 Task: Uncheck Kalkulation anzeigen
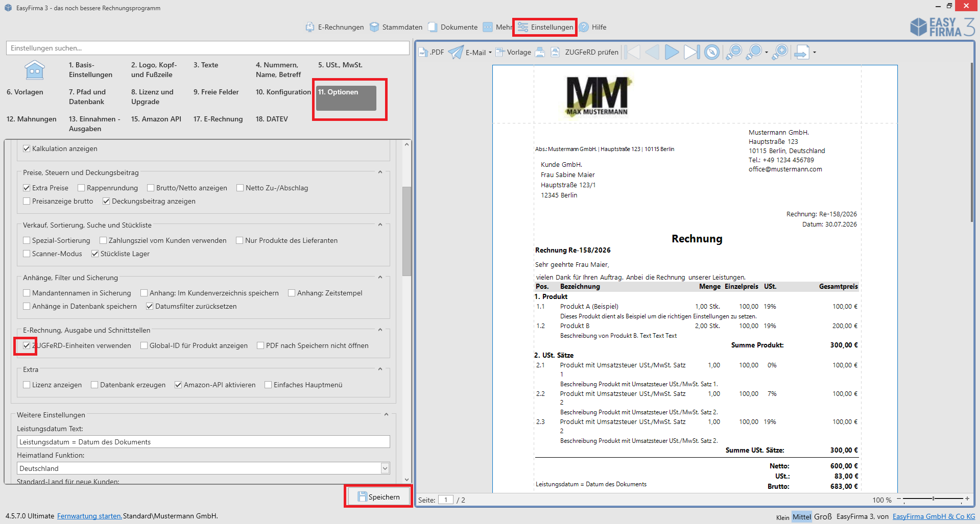tap(27, 148)
